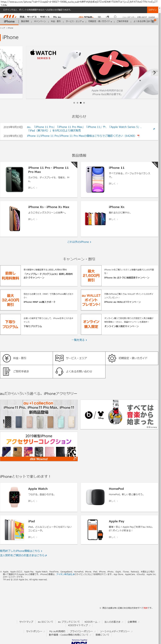The height and width of the screenshot is (644, 161).
Task: Open the shopping cart icon
Action: [153, 21]
